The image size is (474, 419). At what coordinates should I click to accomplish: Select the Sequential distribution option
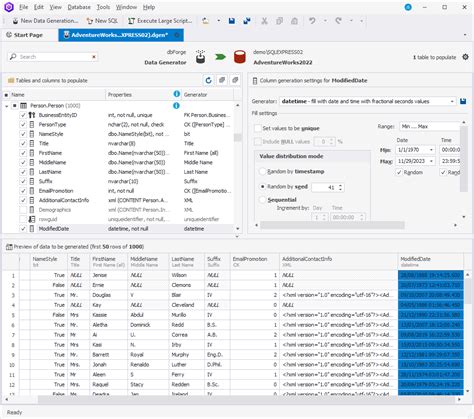(x=262, y=200)
